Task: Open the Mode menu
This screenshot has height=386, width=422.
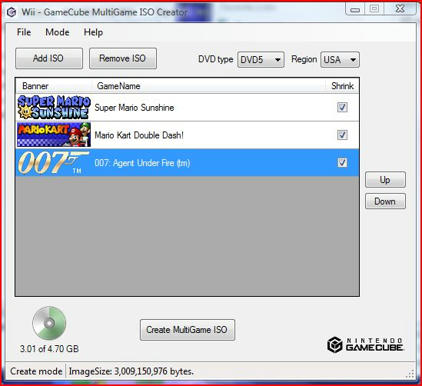Action: [x=57, y=32]
